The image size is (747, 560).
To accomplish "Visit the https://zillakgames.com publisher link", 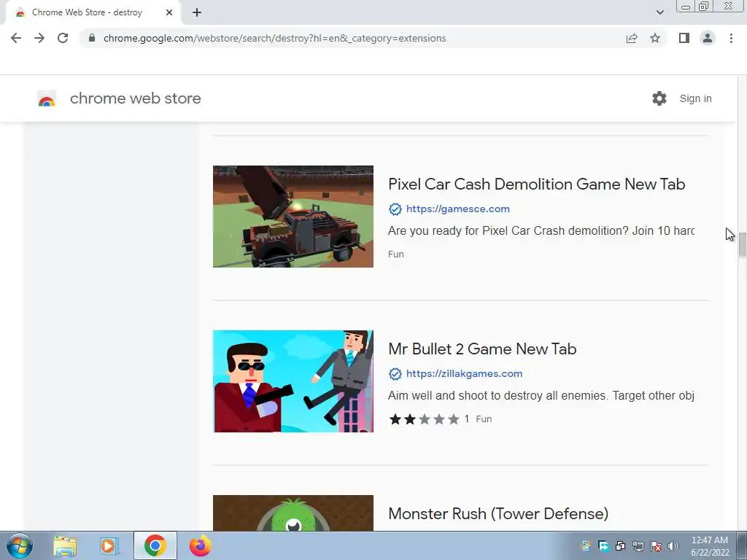I will [464, 374].
